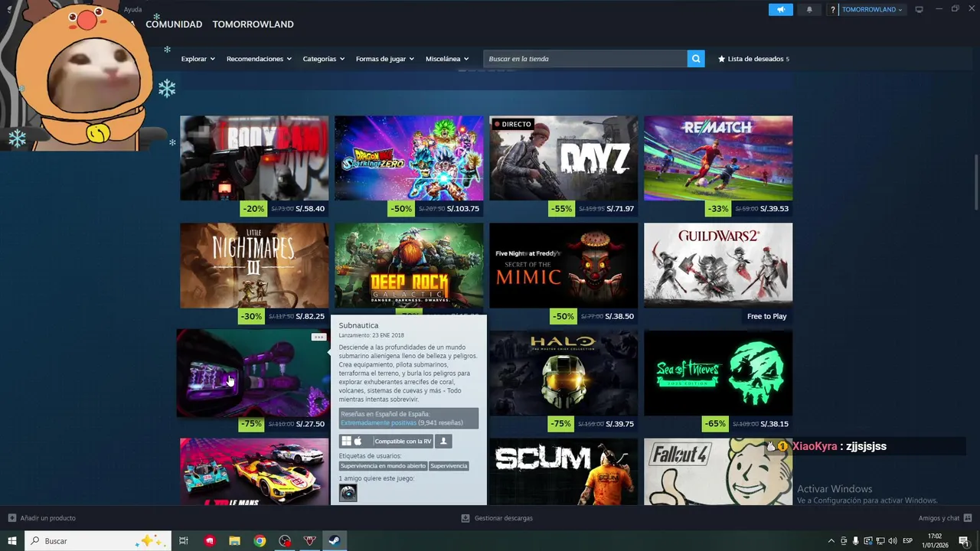Click the red round app icon in the taskbar
Screen dimensions: 980x551
click(x=210, y=541)
